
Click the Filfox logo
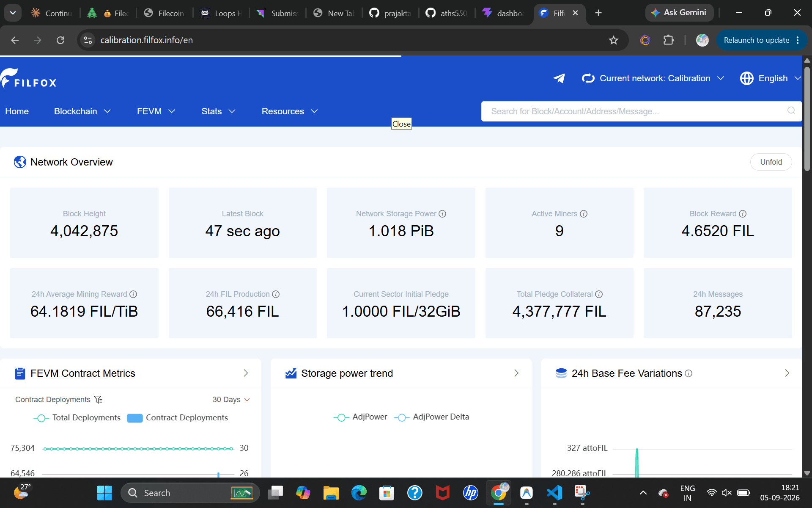coord(28,78)
